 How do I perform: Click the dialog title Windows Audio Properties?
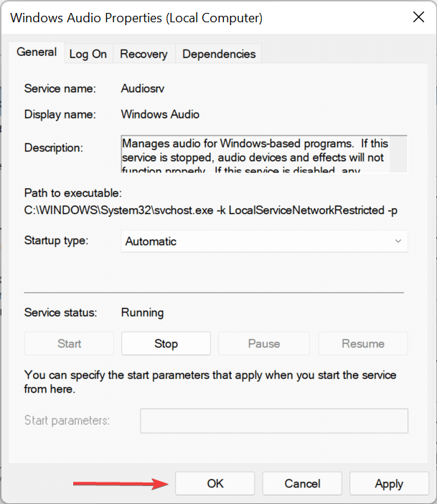(x=136, y=18)
